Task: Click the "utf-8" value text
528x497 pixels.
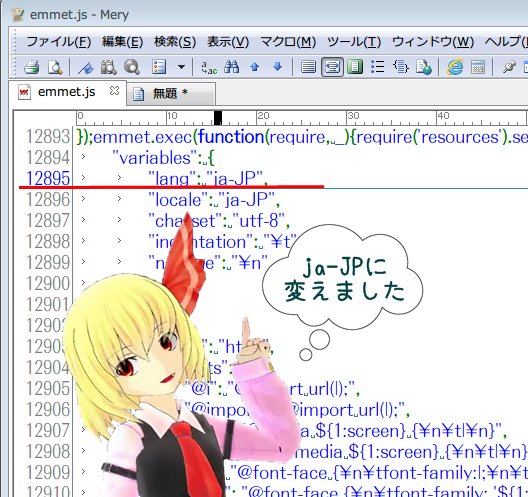Action: coord(259,221)
